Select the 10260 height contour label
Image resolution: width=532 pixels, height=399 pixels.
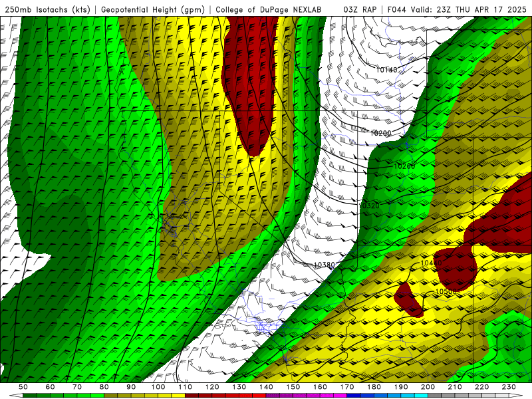[404, 166]
